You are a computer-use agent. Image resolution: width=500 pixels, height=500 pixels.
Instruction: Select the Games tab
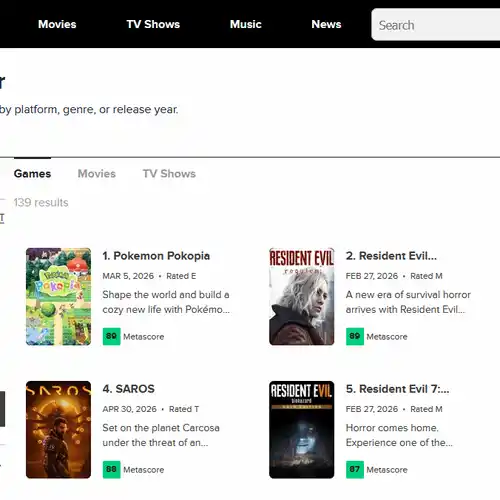point(32,174)
